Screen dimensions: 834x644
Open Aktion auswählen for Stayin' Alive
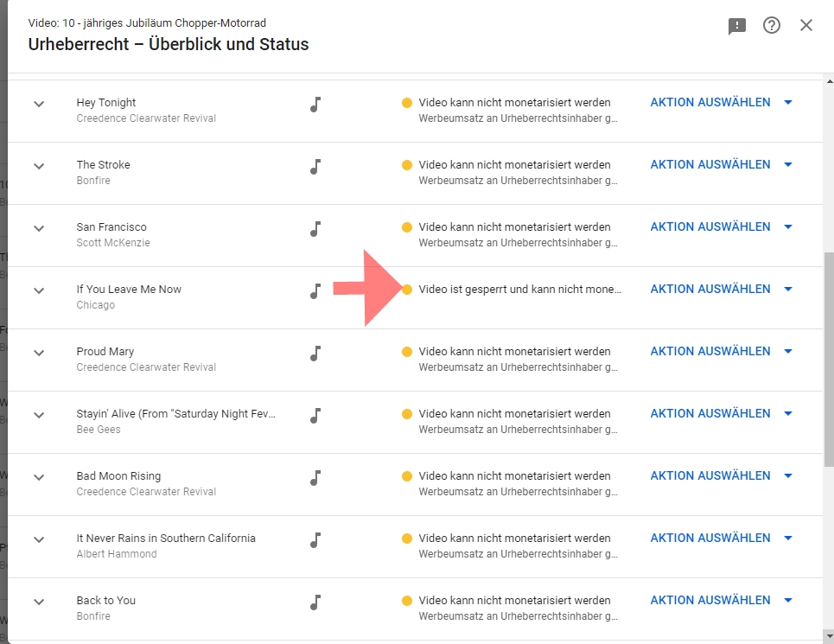pyautogui.click(x=722, y=413)
